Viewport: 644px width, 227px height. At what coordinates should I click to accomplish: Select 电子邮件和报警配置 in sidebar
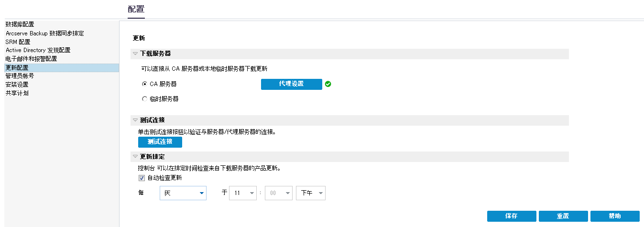32,59
